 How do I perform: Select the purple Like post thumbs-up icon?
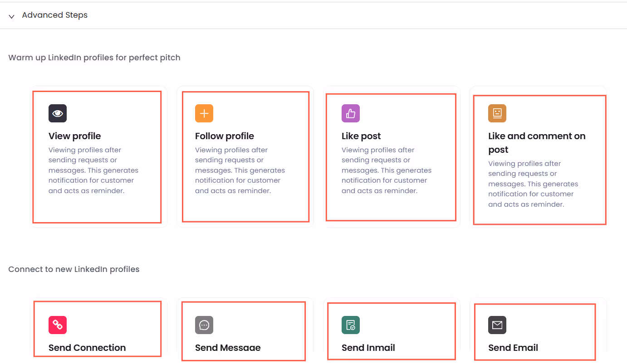(x=350, y=113)
